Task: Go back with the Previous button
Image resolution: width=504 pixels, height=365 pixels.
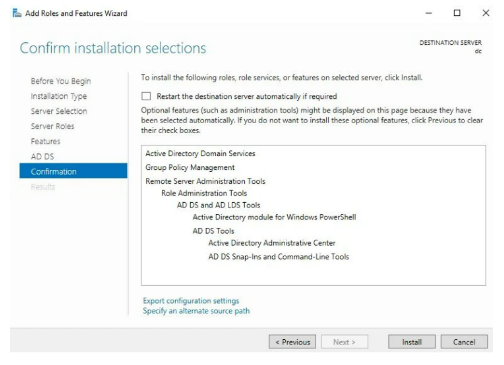Action: click(292, 342)
